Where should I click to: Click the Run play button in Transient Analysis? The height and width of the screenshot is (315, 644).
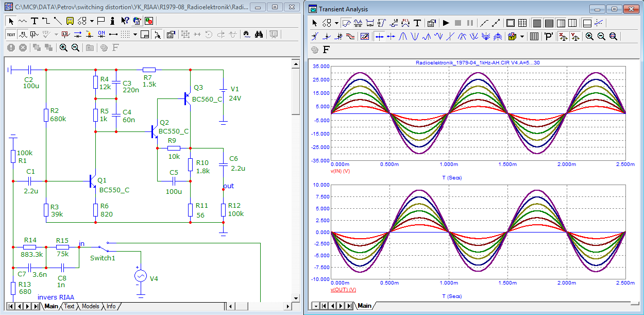pyautogui.click(x=446, y=23)
